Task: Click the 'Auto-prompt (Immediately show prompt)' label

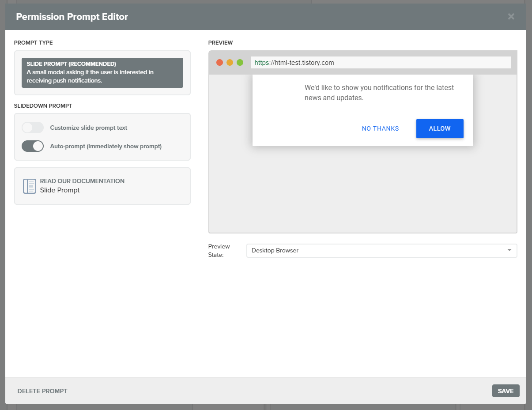Action: tap(106, 146)
